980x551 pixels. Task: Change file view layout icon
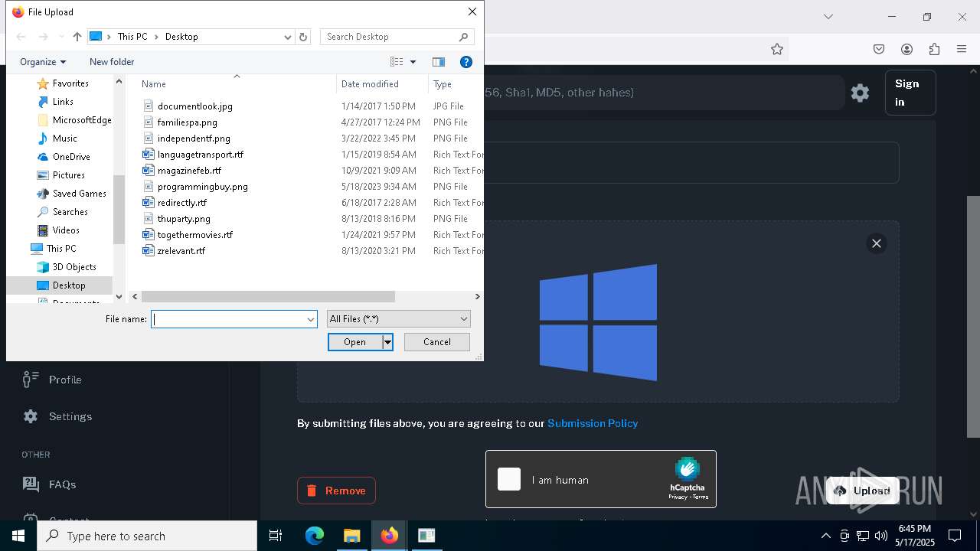click(x=397, y=62)
